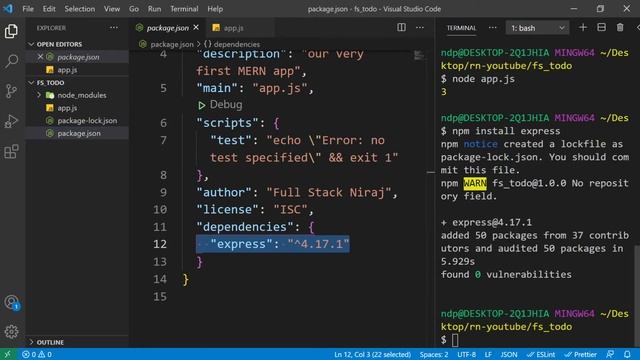Change end of line via LF
This screenshot has width=640, height=360.
coord(488,354)
